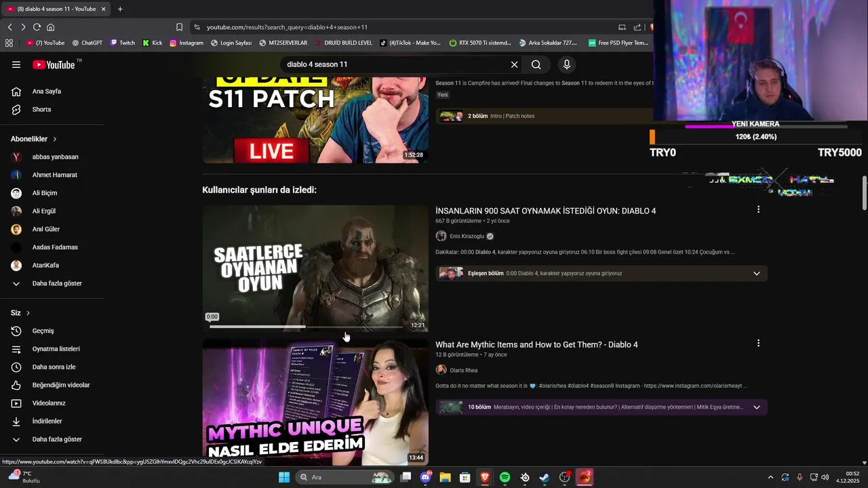The image size is (868, 488).
Task: Bookmark this page
Action: pos(179,27)
